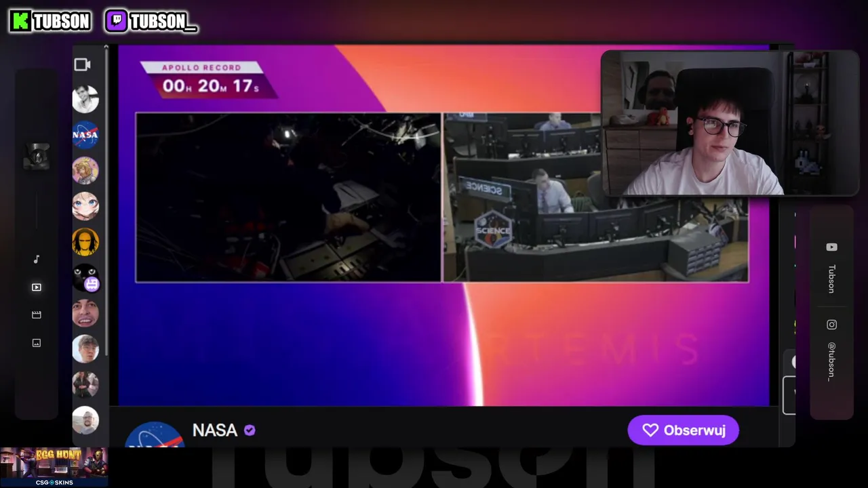This screenshot has width=868, height=488.
Task: Click the streamer webcam overlay
Action: coord(729,123)
